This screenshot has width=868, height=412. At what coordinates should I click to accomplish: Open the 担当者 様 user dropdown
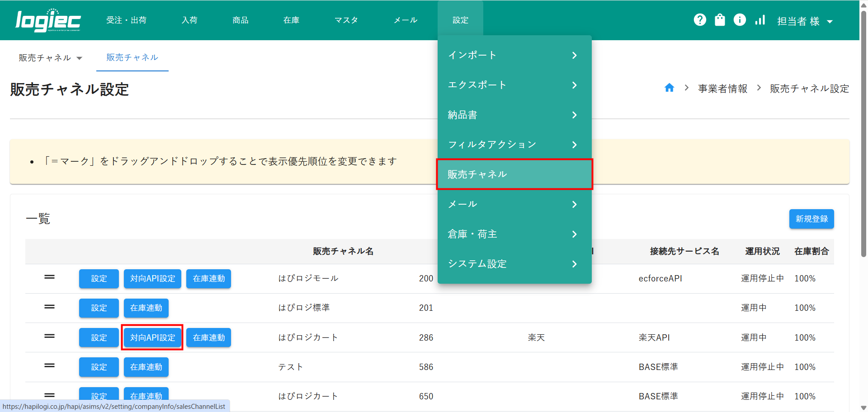tap(805, 21)
